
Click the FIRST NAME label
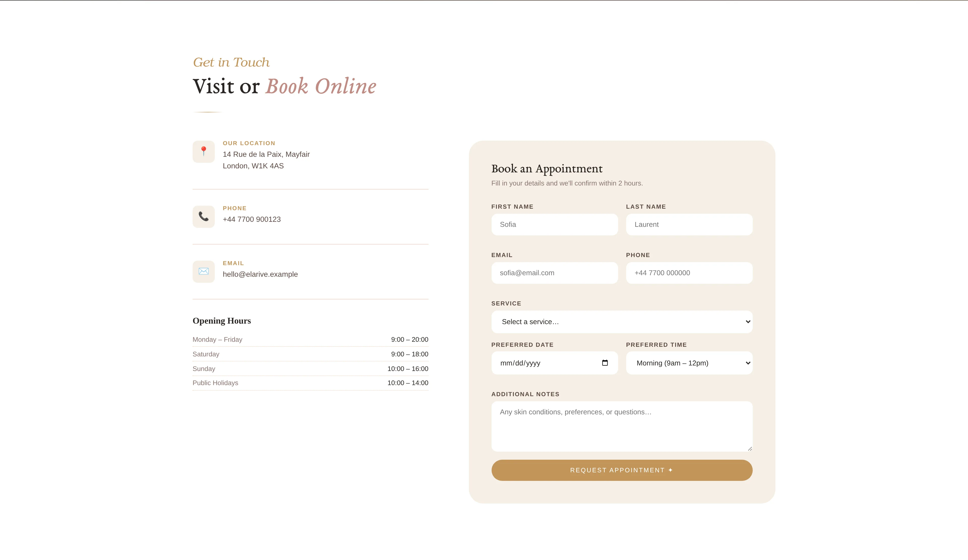[x=512, y=207]
